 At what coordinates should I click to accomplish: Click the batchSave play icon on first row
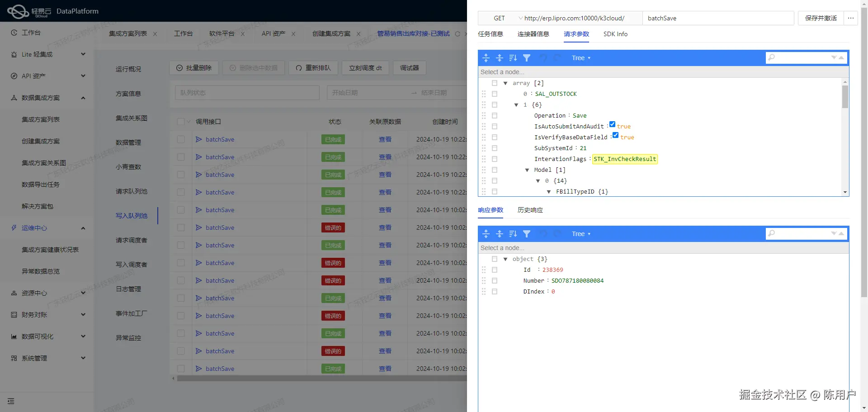click(199, 139)
